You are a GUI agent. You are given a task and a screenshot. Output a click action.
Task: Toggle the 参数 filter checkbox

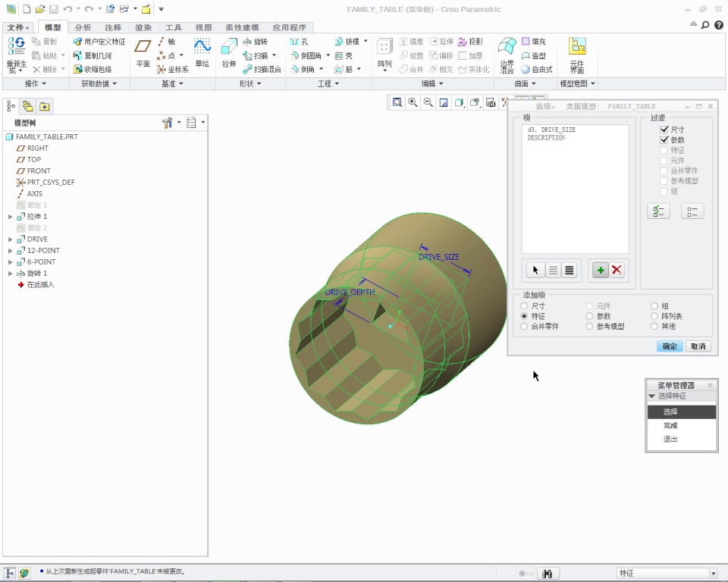point(664,139)
